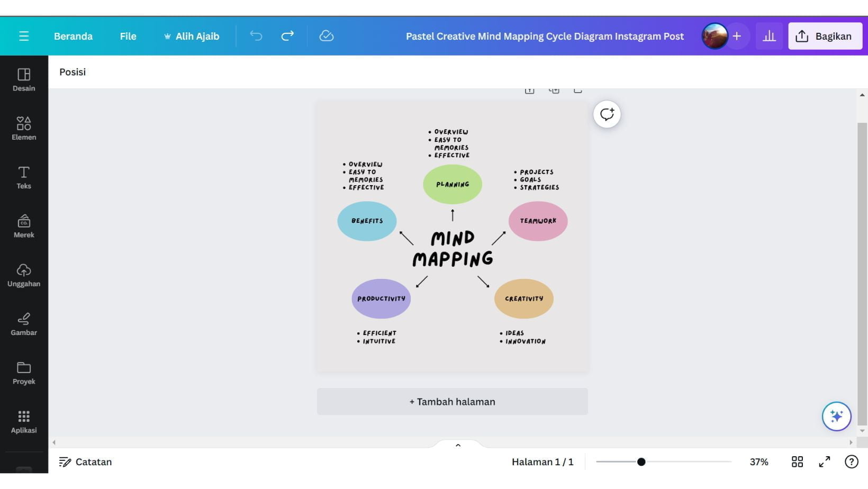Open the File menu
The image size is (868, 489).
coord(128,36)
